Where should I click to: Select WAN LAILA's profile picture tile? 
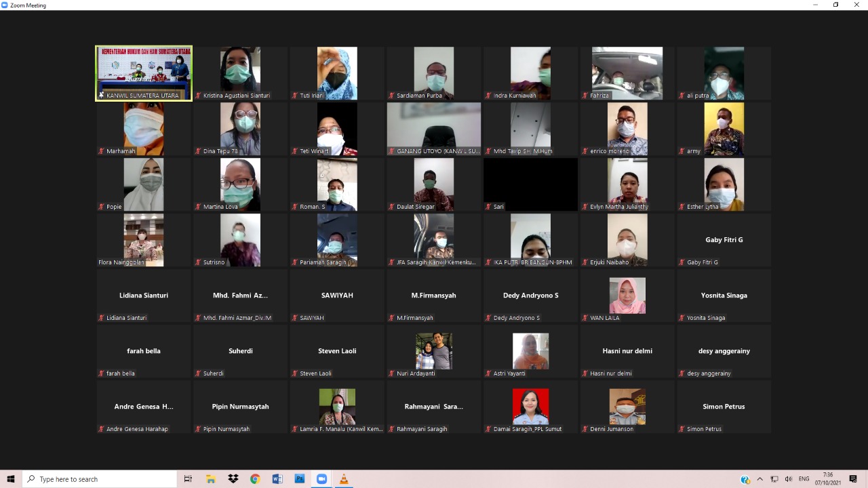pyautogui.click(x=627, y=296)
